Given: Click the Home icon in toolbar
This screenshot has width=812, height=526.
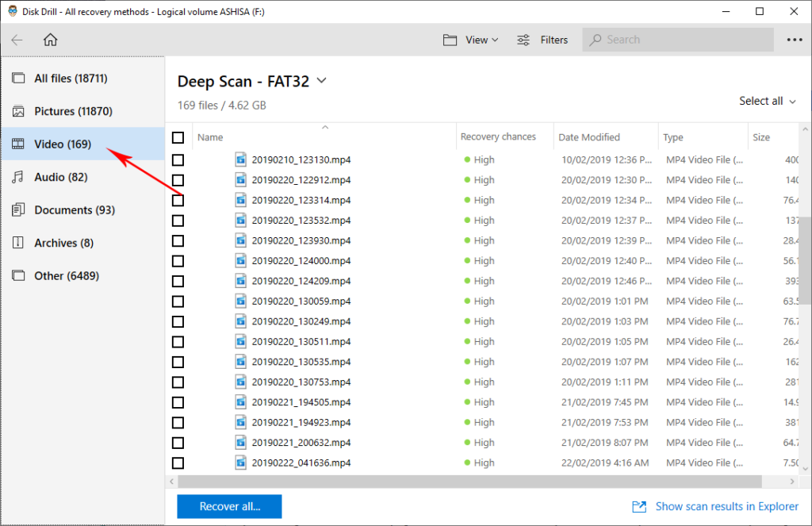Looking at the screenshot, I should coord(50,39).
